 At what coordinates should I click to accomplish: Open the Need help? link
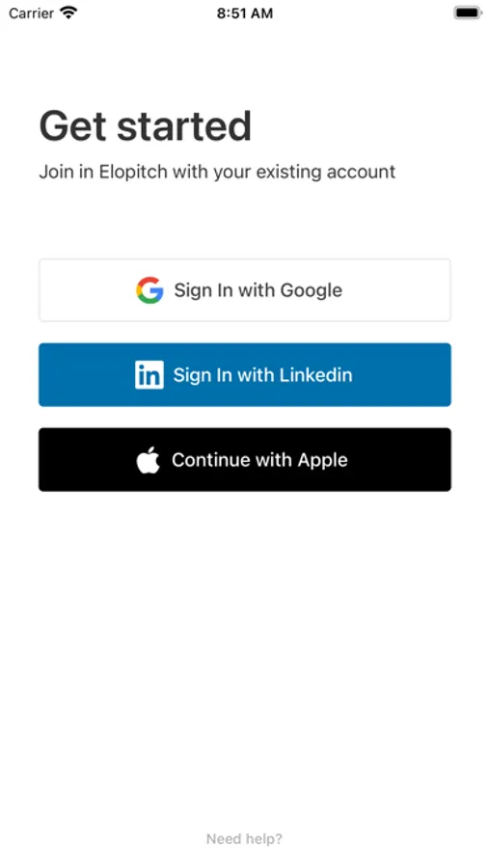click(x=244, y=839)
